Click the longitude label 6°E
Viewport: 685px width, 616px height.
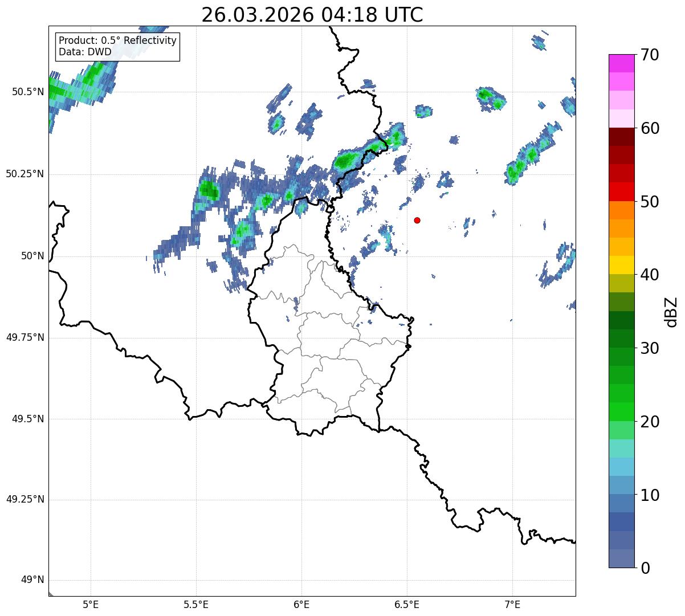[301, 604]
